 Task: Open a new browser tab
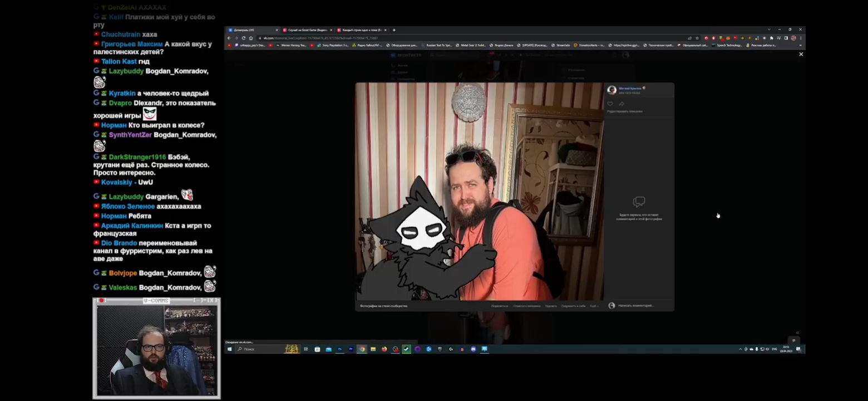coord(394,30)
